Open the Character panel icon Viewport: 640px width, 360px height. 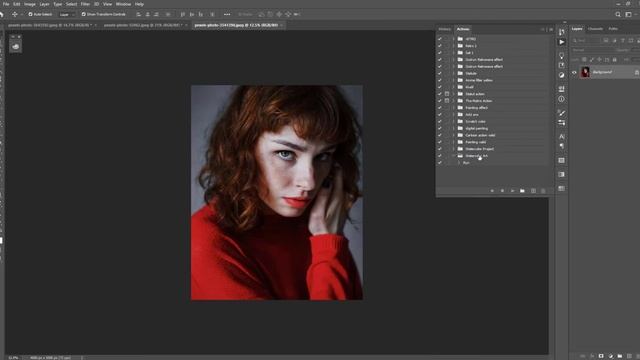562,137
